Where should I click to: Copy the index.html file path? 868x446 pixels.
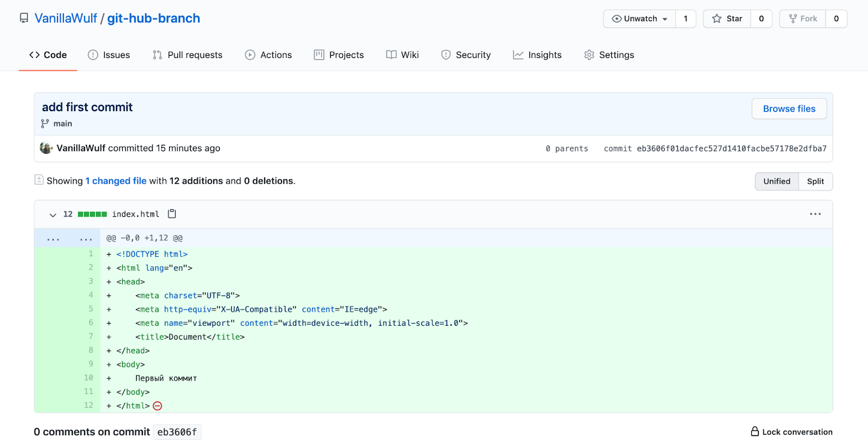(x=172, y=214)
